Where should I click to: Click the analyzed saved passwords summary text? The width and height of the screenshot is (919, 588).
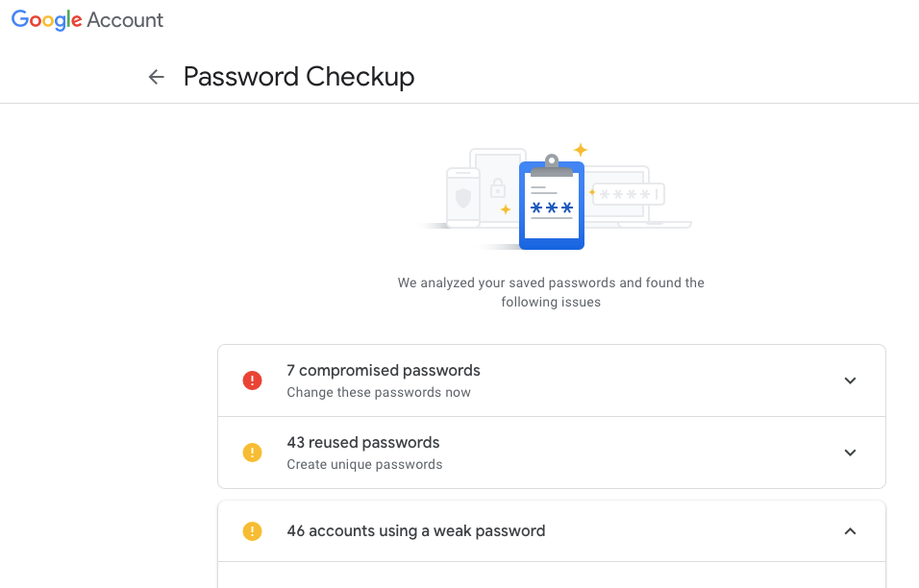point(551,292)
